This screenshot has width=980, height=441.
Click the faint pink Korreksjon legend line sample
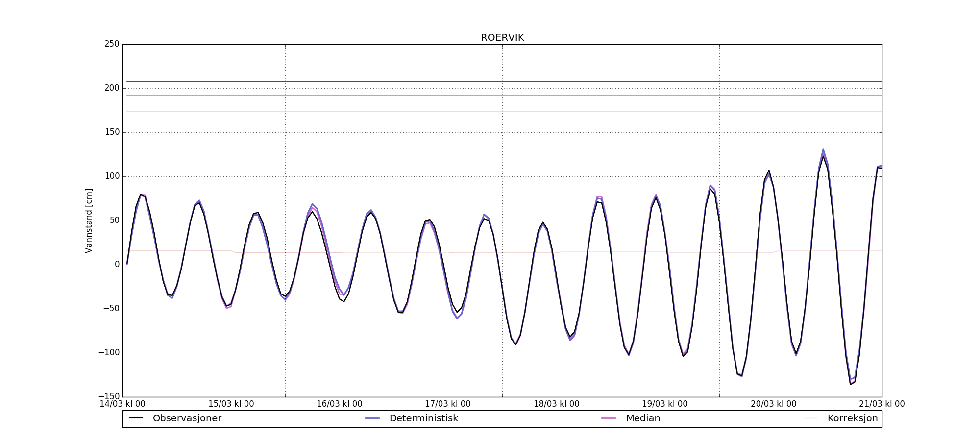(810, 418)
